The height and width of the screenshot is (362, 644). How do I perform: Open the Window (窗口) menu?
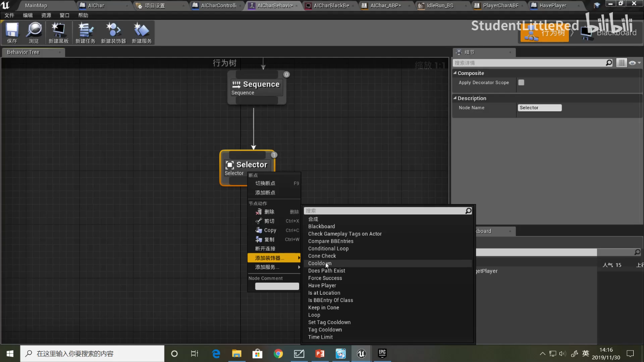(x=64, y=16)
